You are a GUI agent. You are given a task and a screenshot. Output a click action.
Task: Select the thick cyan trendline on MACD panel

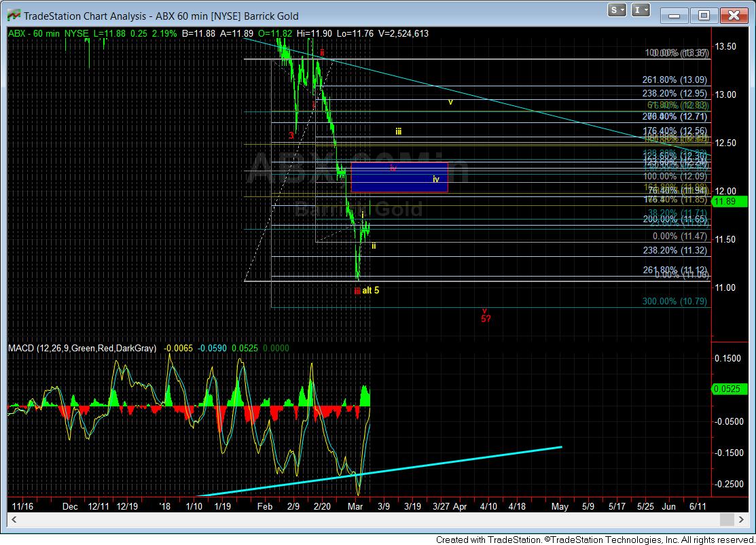point(381,471)
